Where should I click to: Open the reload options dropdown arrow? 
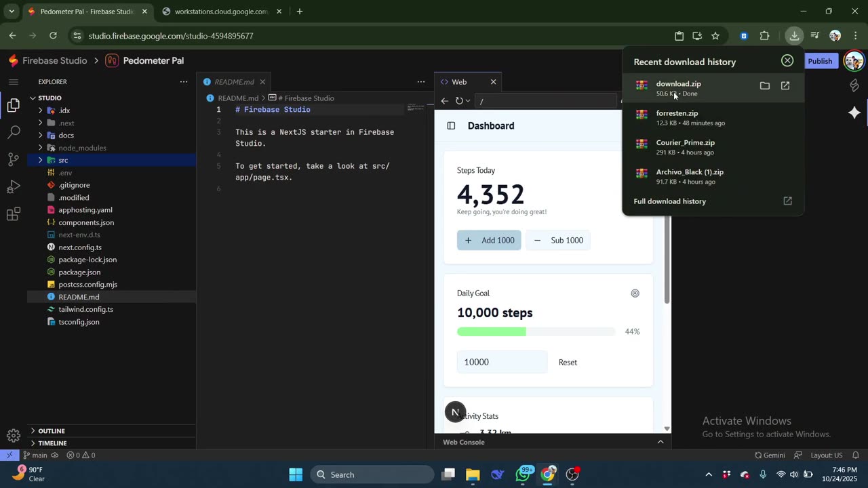point(468,101)
